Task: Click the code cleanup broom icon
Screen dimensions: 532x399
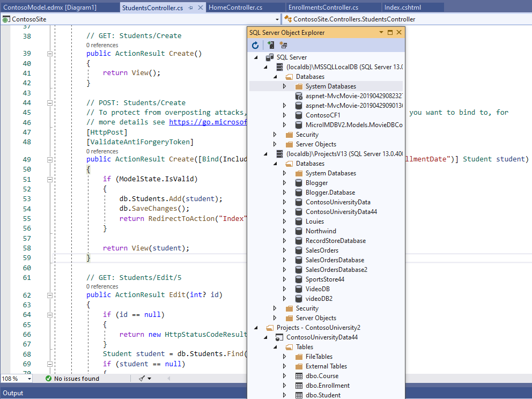Action: 142,378
